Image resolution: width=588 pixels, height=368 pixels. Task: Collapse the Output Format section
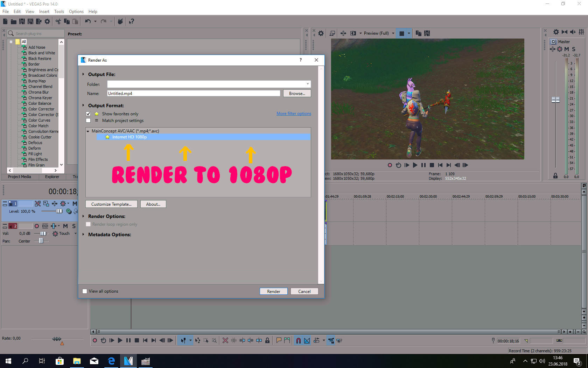[83, 105]
